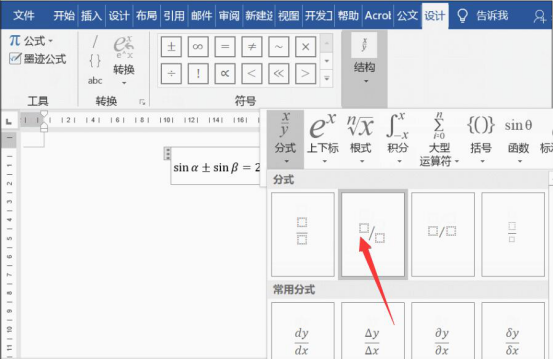Image resolution: width=554 pixels, height=360 pixels.
Task: Insert the proportional-to symbol
Action: [x=225, y=73]
